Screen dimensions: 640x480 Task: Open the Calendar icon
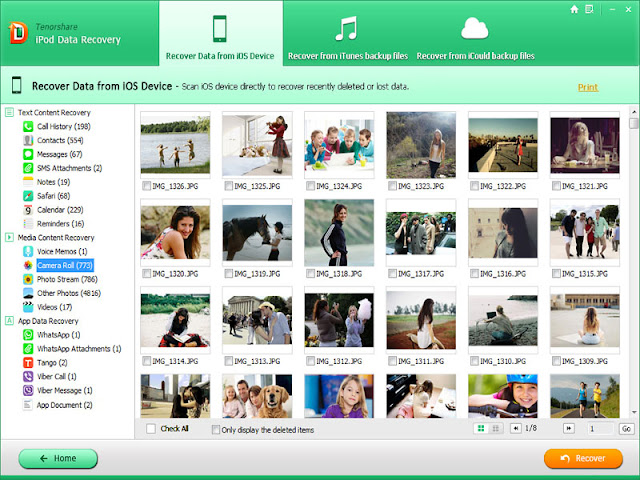[x=28, y=210]
